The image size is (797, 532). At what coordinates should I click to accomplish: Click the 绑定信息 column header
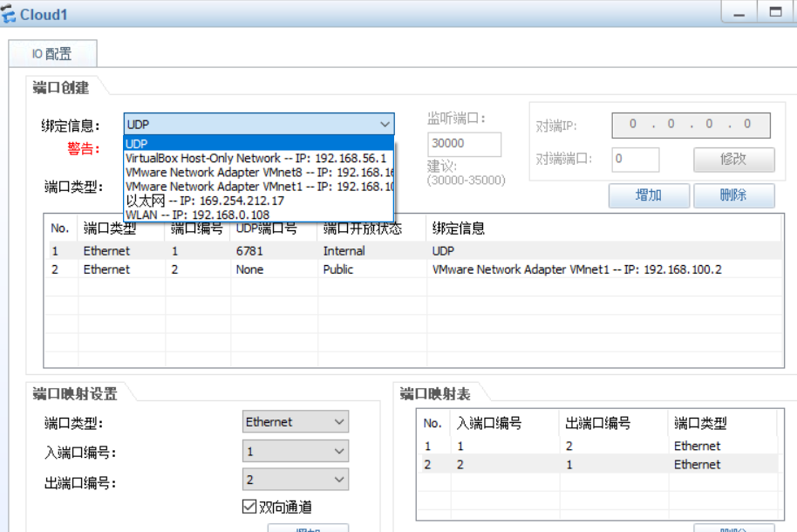pos(603,228)
